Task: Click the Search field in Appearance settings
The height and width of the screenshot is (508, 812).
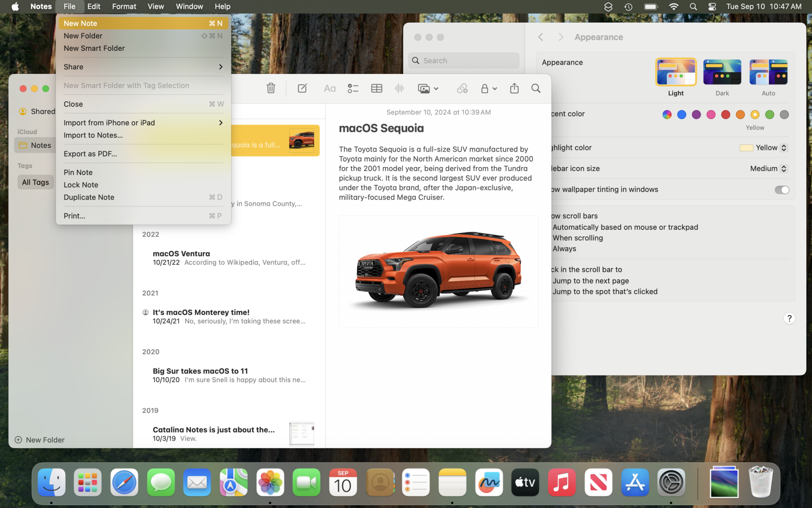Action: (x=463, y=60)
